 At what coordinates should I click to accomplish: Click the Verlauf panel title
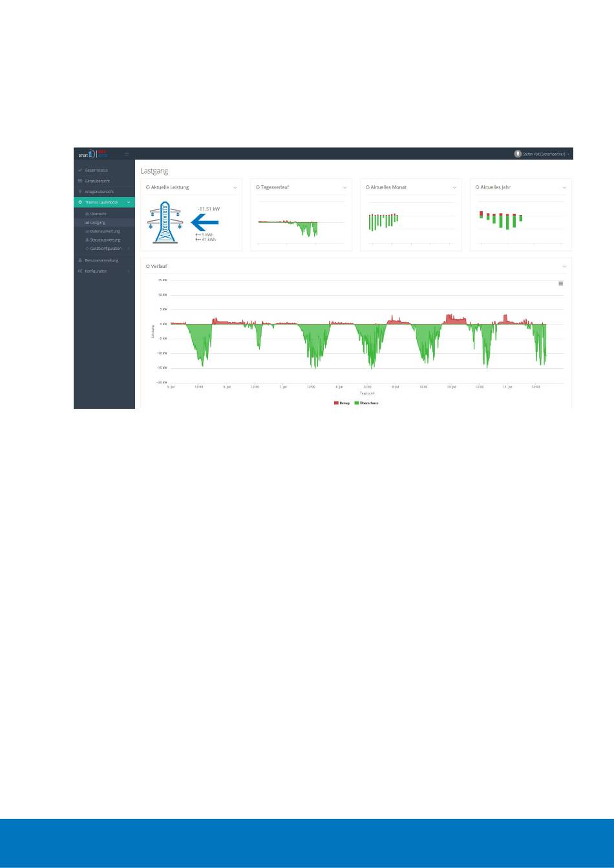(159, 266)
